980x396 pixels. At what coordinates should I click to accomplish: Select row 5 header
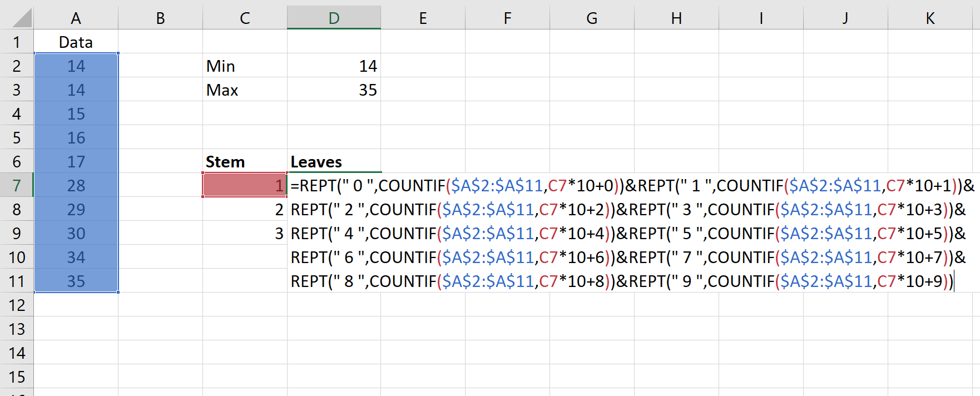17,137
